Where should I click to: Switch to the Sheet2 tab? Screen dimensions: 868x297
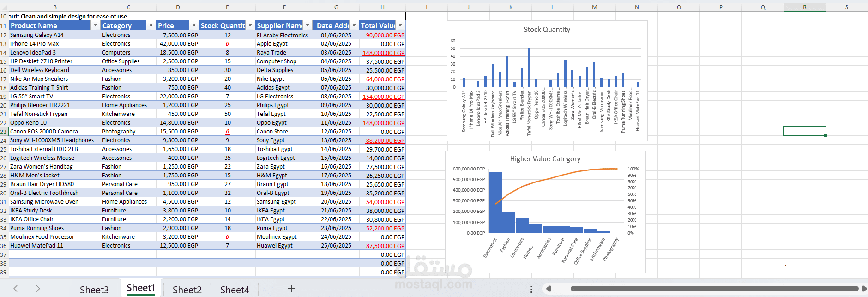(x=187, y=290)
